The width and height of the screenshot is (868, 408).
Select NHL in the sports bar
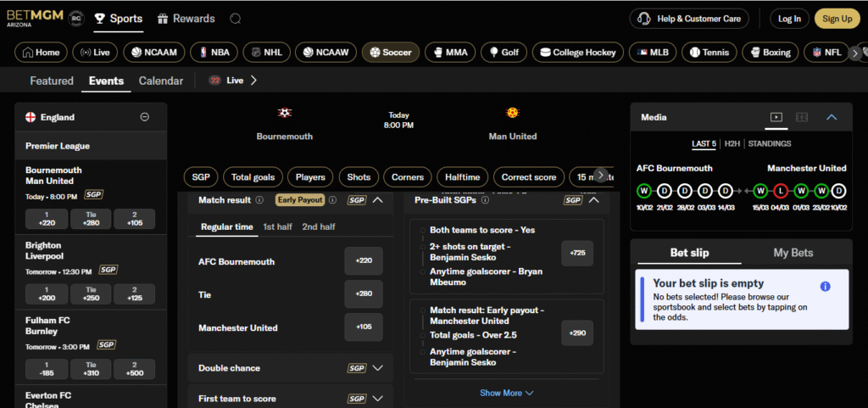coord(266,53)
